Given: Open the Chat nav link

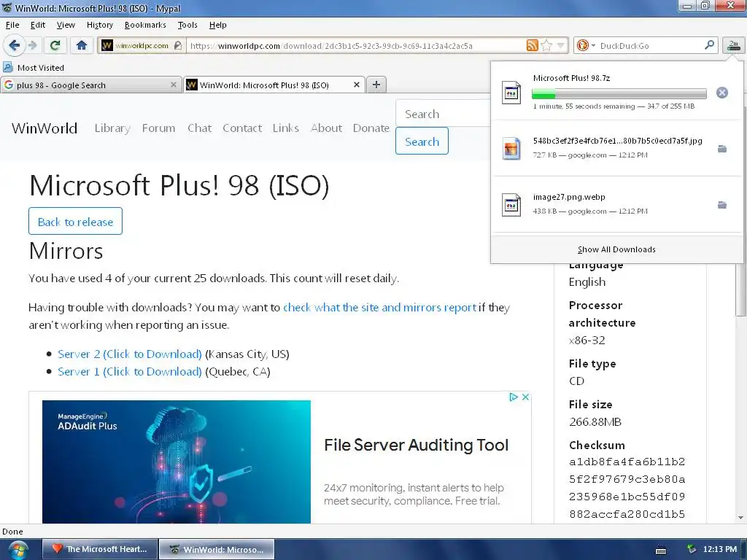Looking at the screenshot, I should tap(199, 128).
